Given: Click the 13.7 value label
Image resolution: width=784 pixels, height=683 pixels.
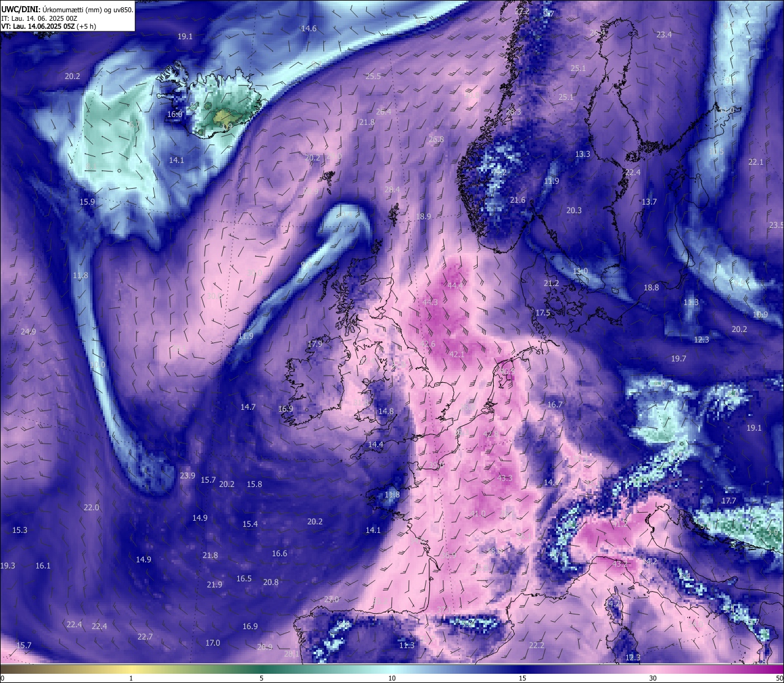Looking at the screenshot, I should (x=649, y=202).
